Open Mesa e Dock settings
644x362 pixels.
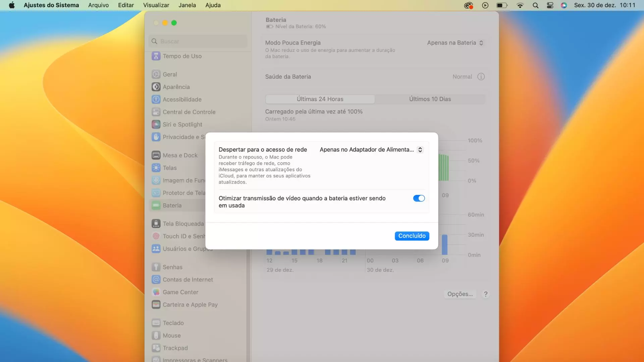(180, 155)
